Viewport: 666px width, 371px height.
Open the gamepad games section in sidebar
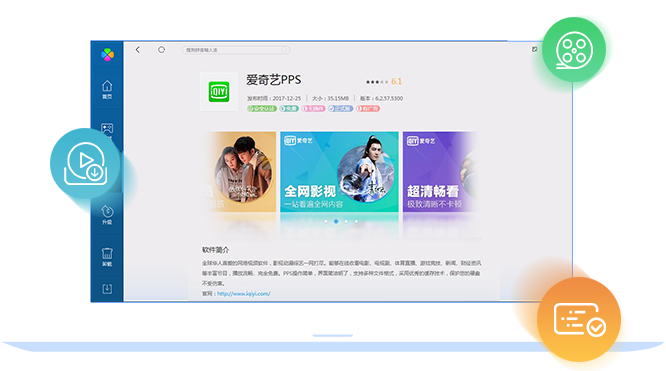(x=107, y=129)
